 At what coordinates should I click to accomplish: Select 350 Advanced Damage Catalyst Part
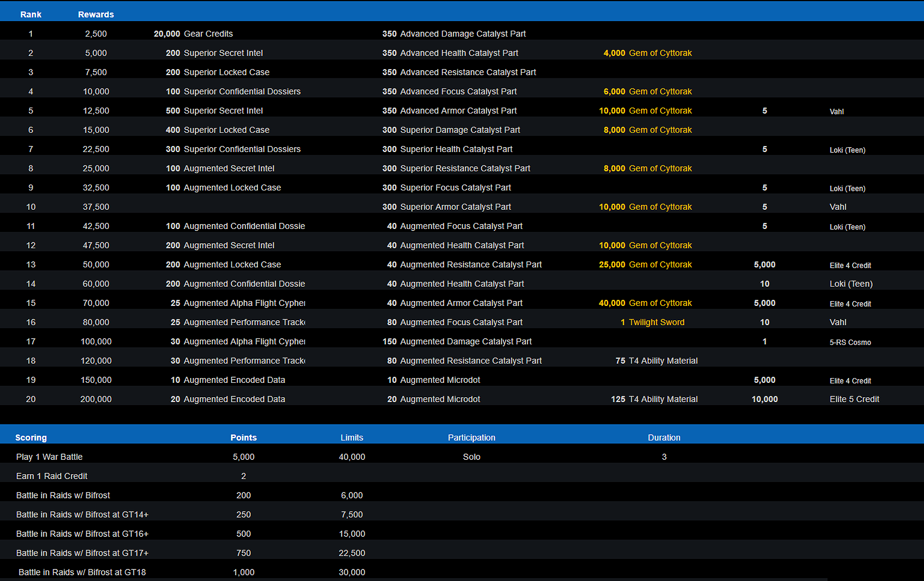click(x=454, y=34)
